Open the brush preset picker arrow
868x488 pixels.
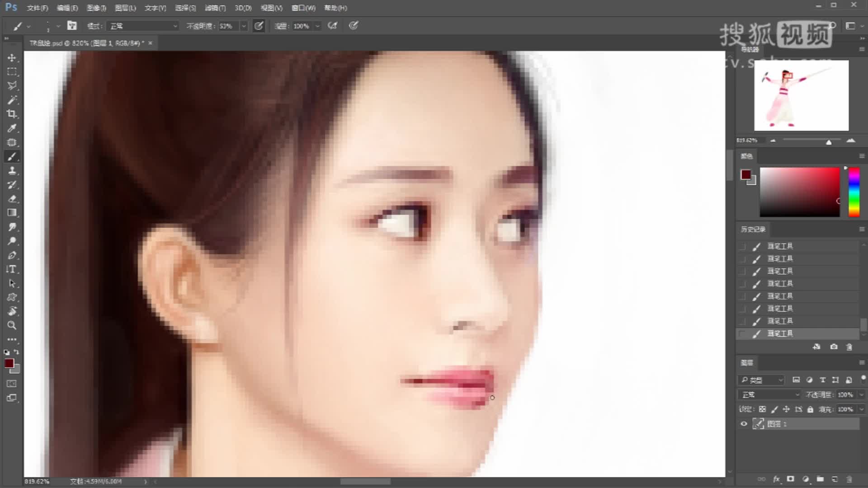point(58,26)
